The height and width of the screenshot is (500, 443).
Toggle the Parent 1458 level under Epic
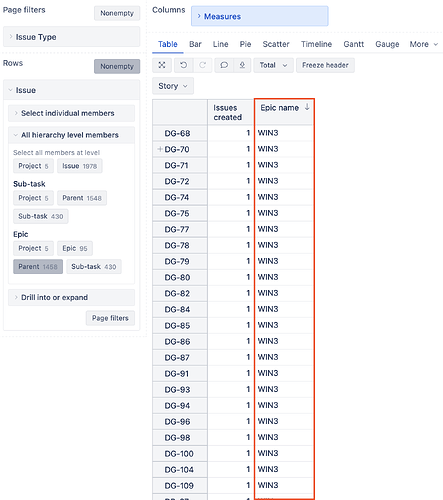point(38,267)
